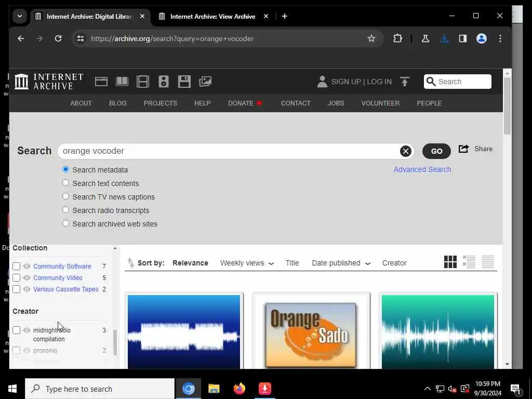
Task: Show hidden system tray icons
Action: click(428, 389)
